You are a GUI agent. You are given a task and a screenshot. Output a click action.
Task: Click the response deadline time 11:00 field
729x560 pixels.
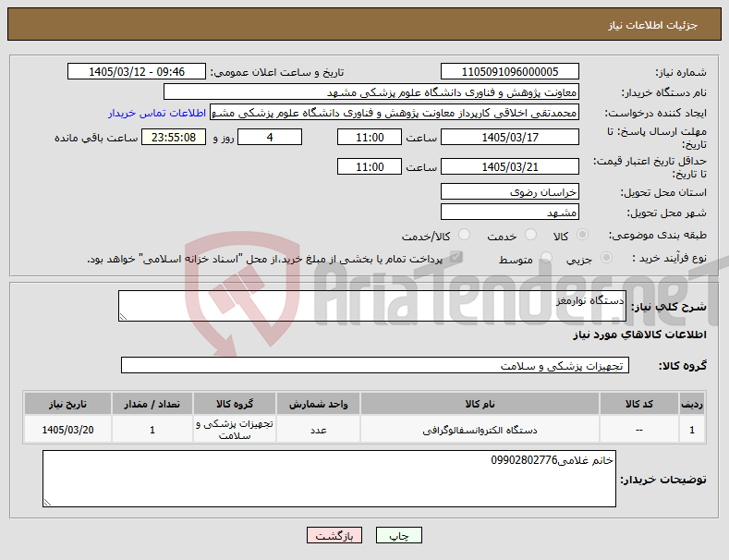[x=370, y=137]
